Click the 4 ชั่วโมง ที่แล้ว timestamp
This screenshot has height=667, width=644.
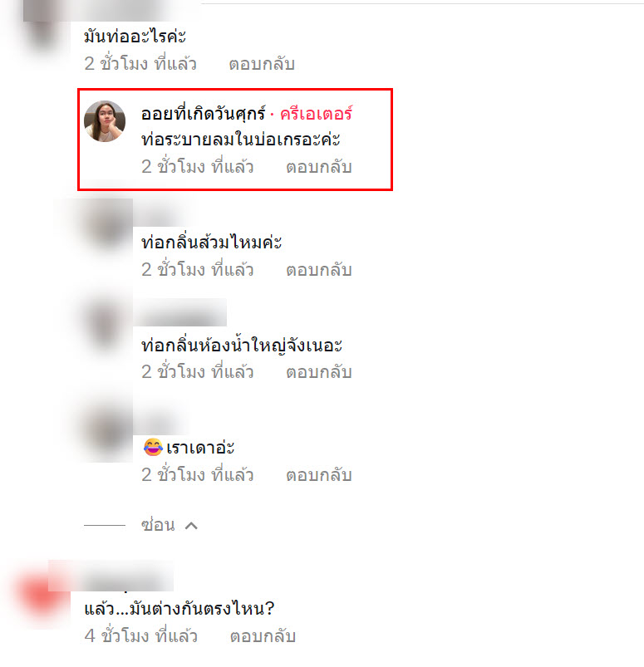coord(141,636)
